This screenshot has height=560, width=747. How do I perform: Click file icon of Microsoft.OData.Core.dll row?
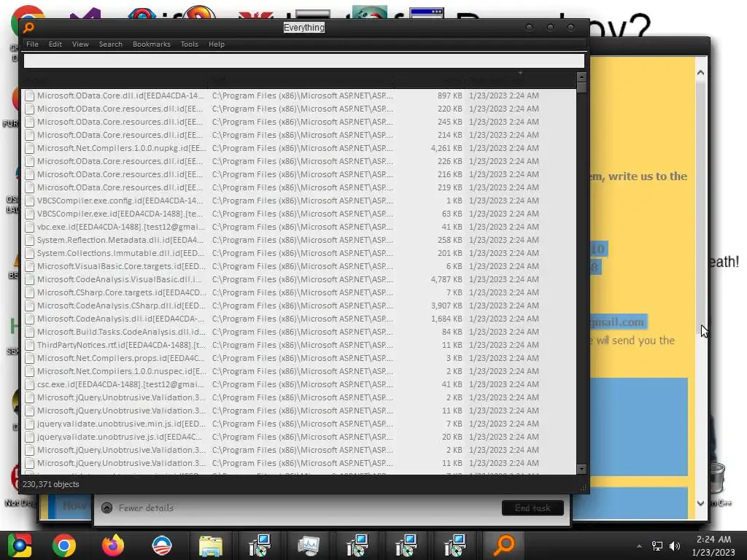coord(29,96)
